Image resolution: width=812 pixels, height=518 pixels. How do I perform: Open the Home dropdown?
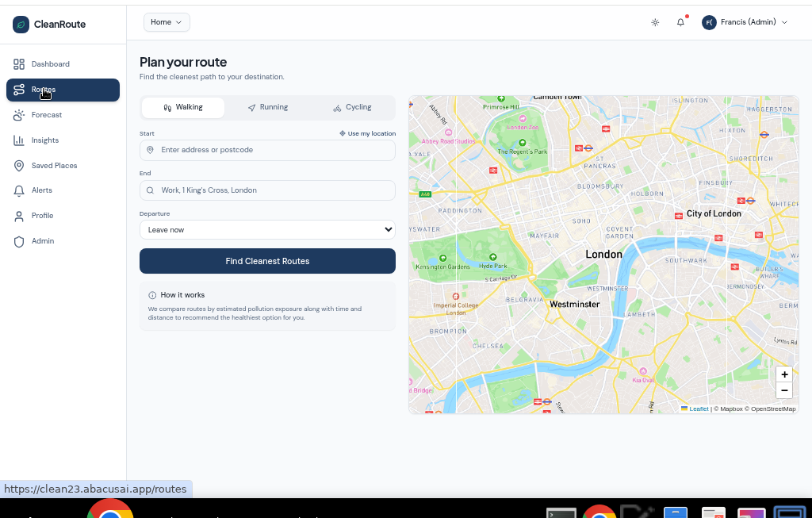[167, 22]
